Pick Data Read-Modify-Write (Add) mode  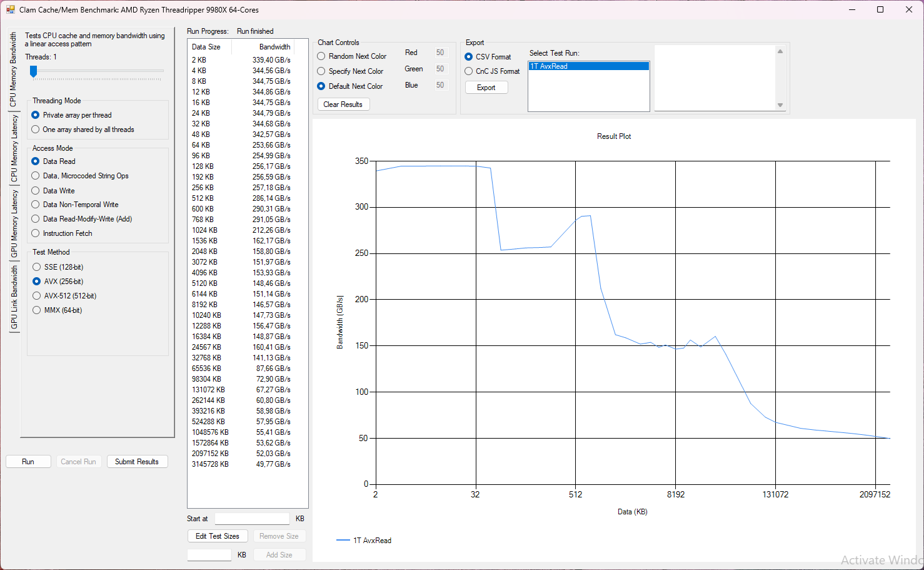(82, 219)
